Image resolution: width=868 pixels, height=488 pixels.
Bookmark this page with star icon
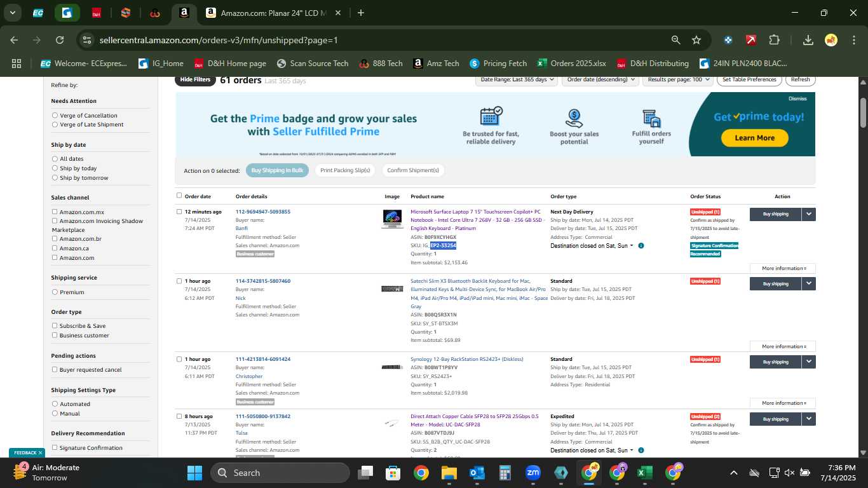point(696,40)
